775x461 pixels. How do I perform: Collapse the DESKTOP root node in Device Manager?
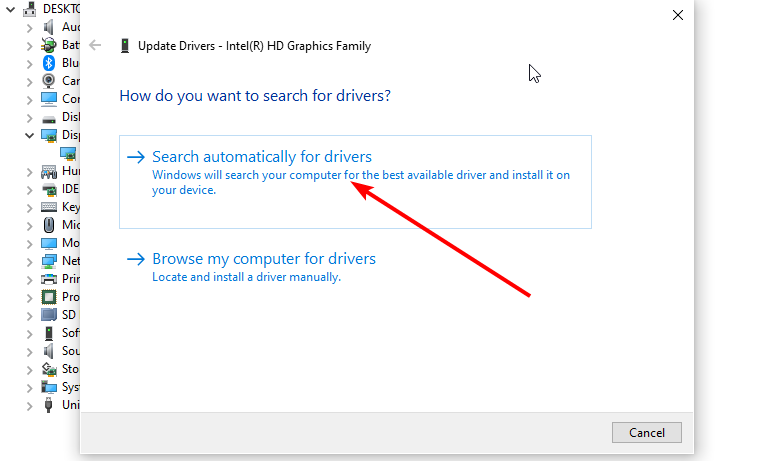coord(10,9)
